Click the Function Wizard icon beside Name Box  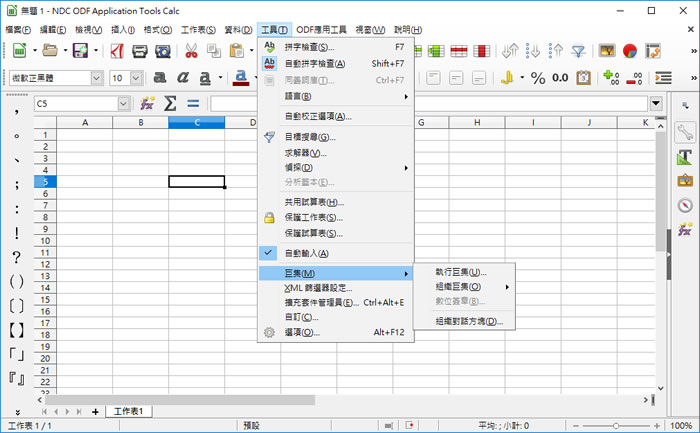point(147,104)
